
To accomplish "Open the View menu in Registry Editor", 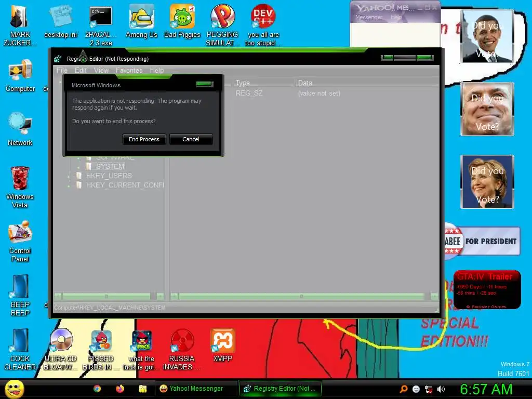I will [x=101, y=70].
